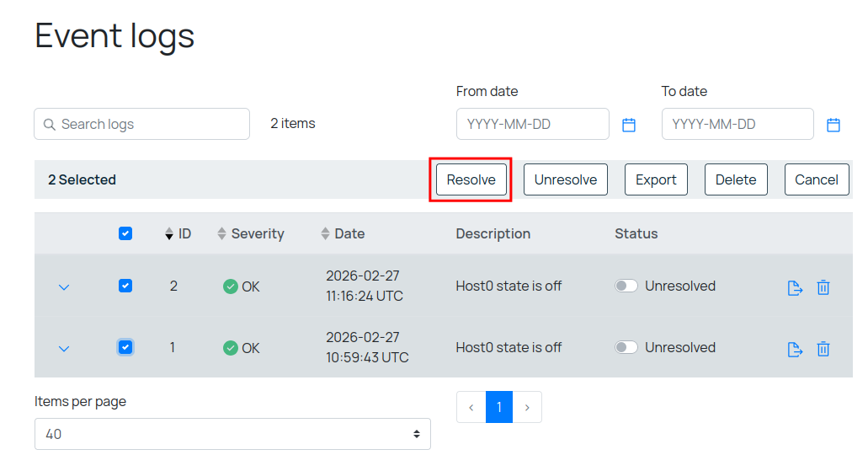Viewport: 868px width, 455px height.
Task: Sort table by ID column arrows
Action: (169, 234)
